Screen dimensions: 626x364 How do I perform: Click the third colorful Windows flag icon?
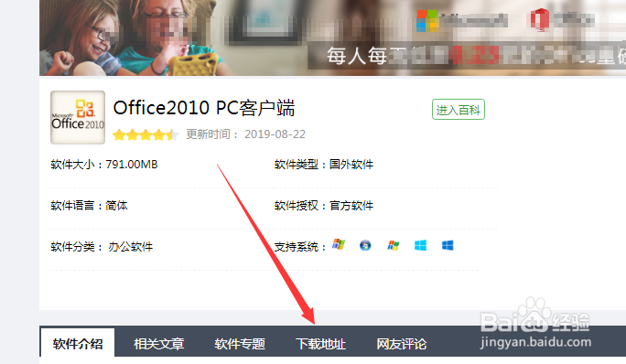(x=394, y=245)
